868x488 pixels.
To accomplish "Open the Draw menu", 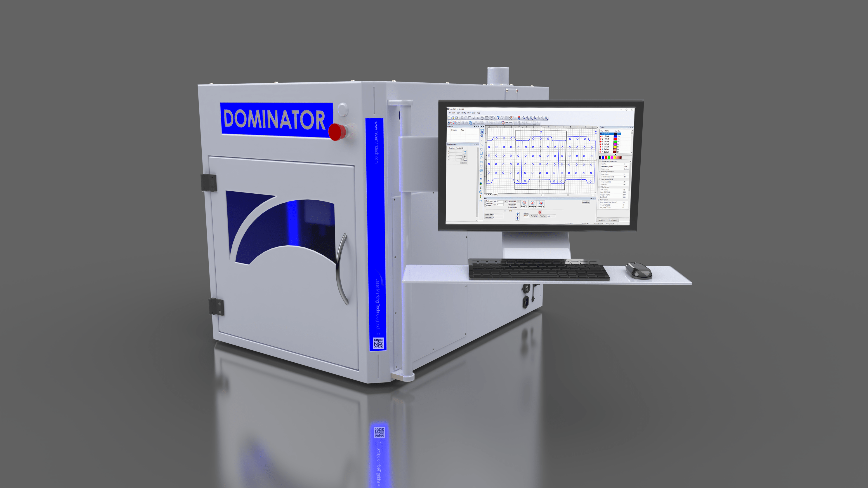I will tap(458, 113).
